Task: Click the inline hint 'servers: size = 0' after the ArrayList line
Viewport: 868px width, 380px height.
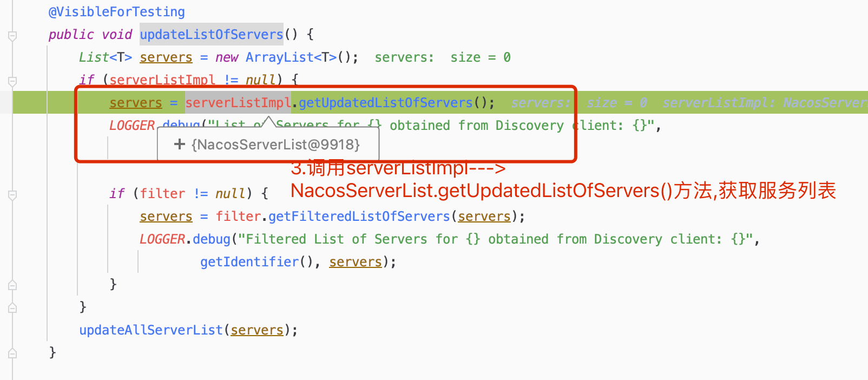Action: coord(443,57)
